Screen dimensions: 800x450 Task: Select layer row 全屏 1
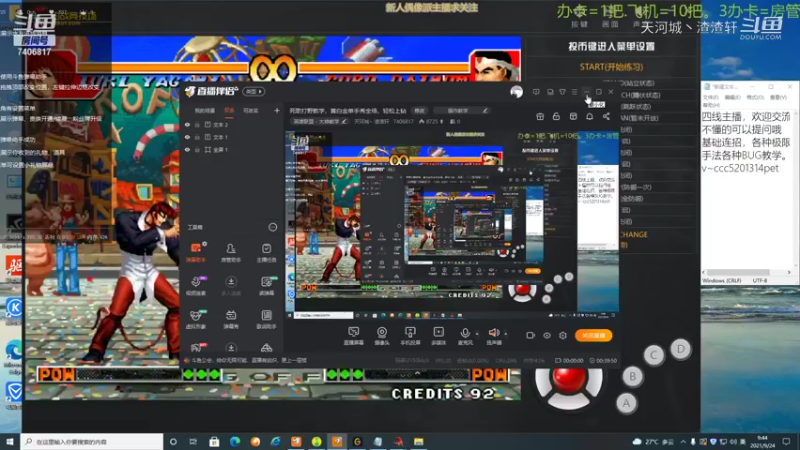[232, 150]
